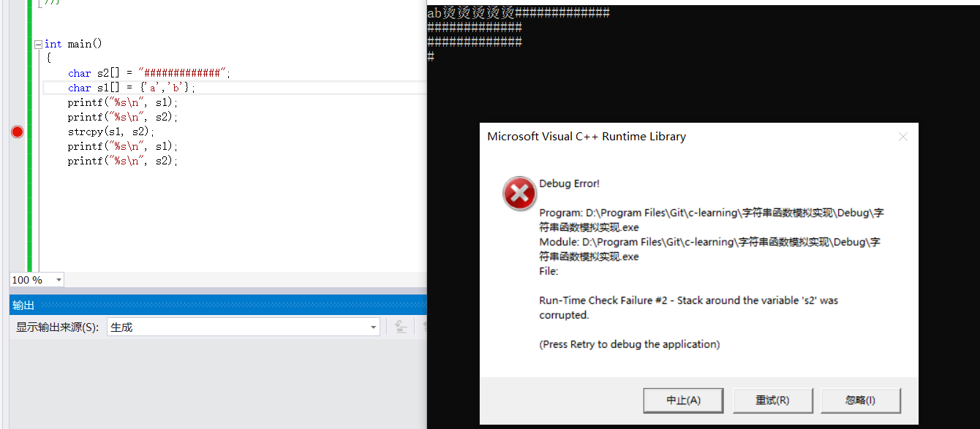The image size is (980, 429).
Task: Collapse the int main() code block
Action: coord(38,45)
